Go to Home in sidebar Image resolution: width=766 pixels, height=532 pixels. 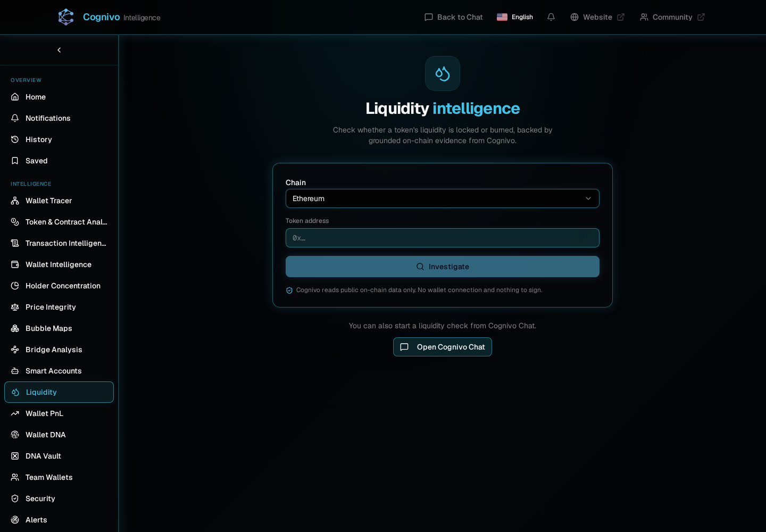point(59,97)
